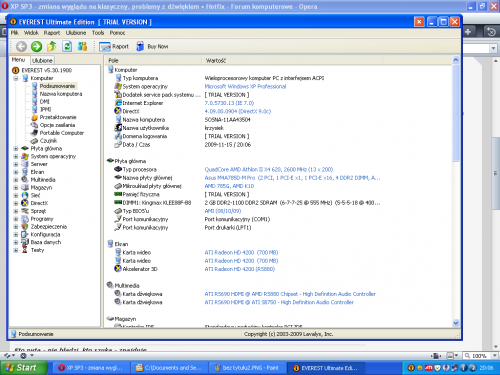Open the Raport menu
Viewport: 500px width, 375px height.
(52, 33)
